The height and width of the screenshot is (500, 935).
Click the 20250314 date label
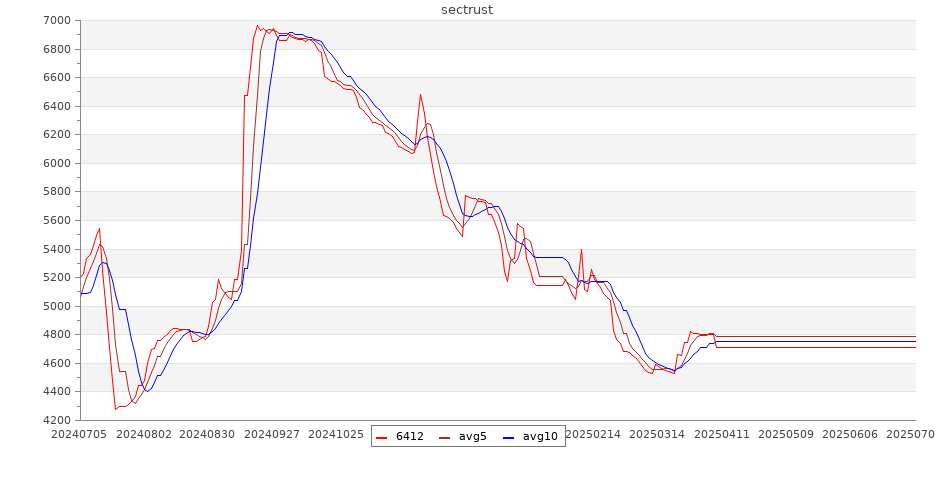(x=657, y=434)
